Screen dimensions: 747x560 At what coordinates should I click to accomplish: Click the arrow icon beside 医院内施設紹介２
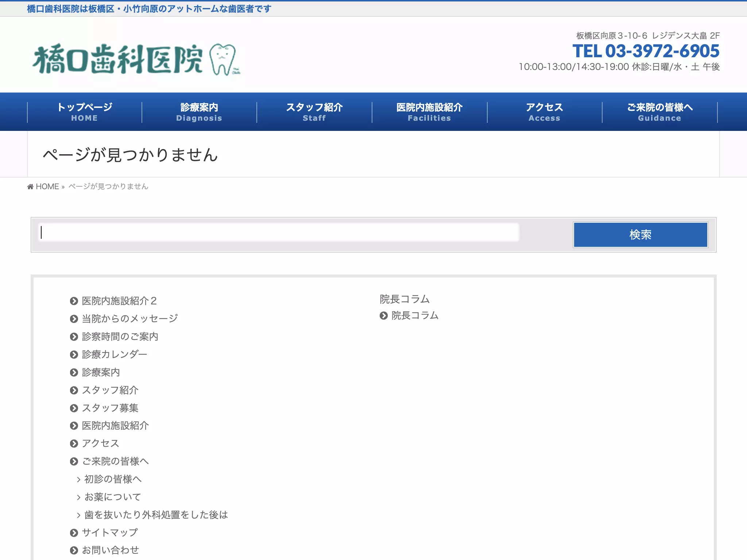pyautogui.click(x=74, y=301)
